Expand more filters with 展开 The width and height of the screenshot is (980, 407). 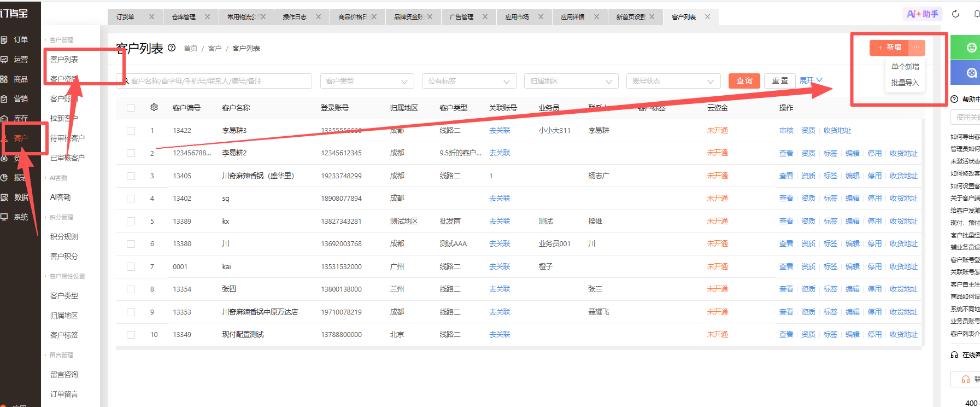(x=811, y=80)
